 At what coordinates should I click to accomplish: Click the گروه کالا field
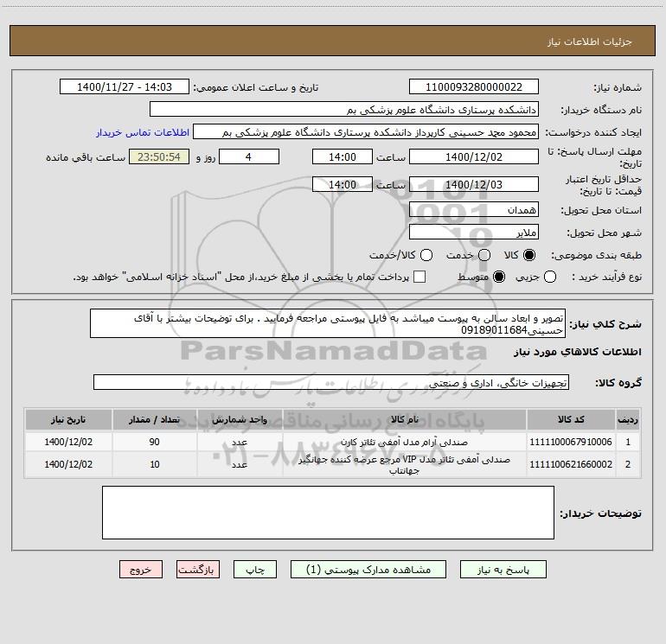click(x=331, y=382)
